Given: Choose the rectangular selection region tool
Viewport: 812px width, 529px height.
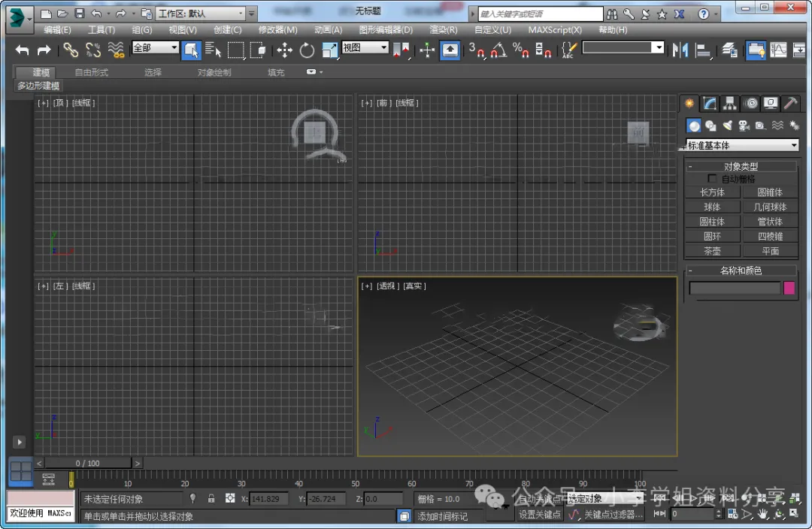Looking at the screenshot, I should (235, 50).
